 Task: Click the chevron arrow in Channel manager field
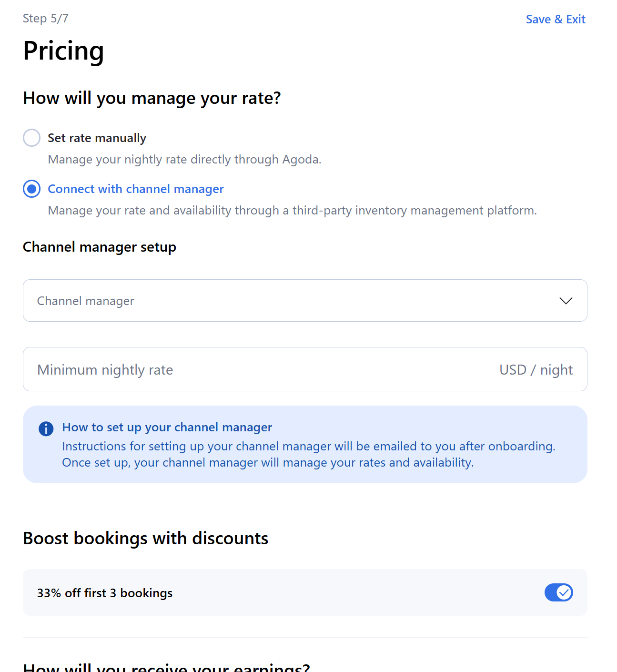tap(566, 301)
